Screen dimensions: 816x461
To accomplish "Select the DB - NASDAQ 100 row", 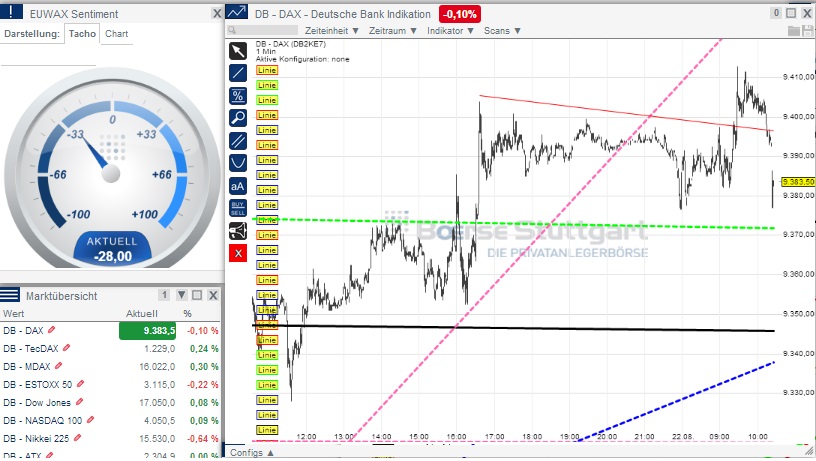I will point(110,420).
